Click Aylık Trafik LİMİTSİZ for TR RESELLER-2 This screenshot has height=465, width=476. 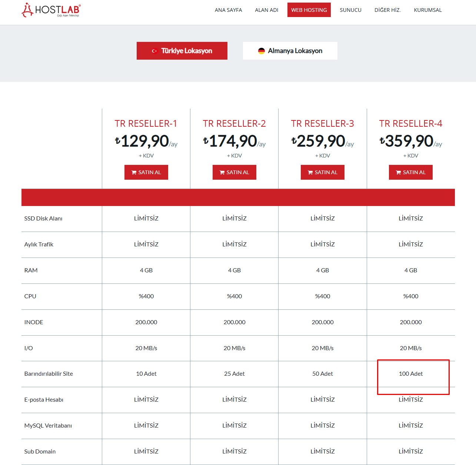[234, 245]
